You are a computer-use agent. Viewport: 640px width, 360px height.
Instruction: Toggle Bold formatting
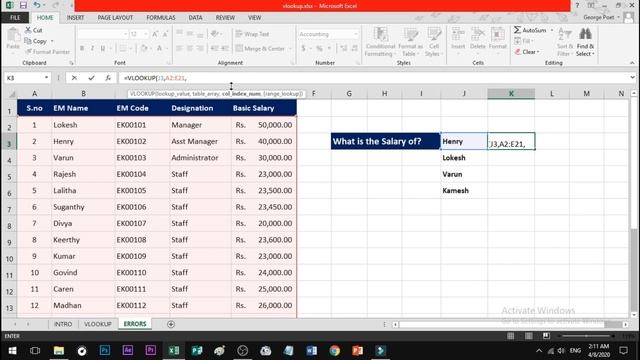coord(82,48)
